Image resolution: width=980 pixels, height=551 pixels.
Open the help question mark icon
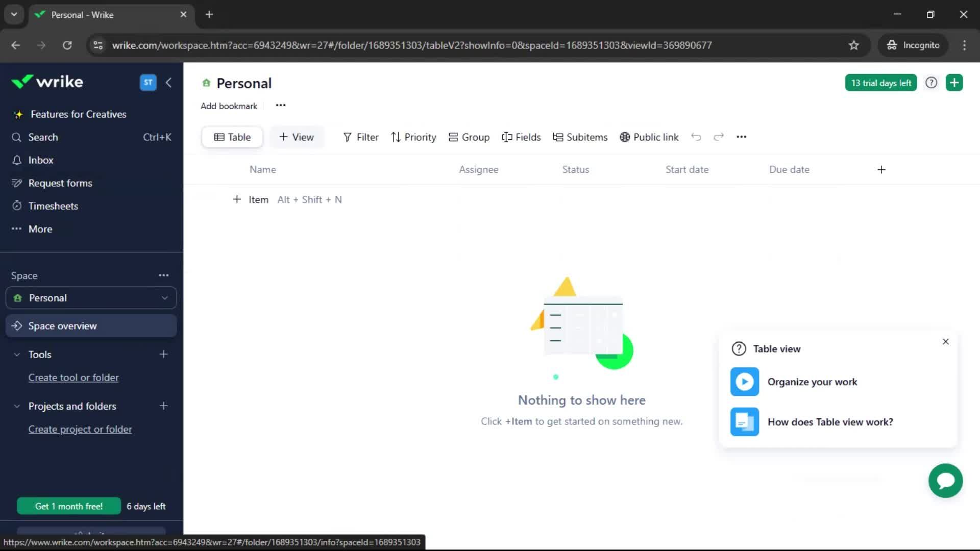[x=932, y=83]
